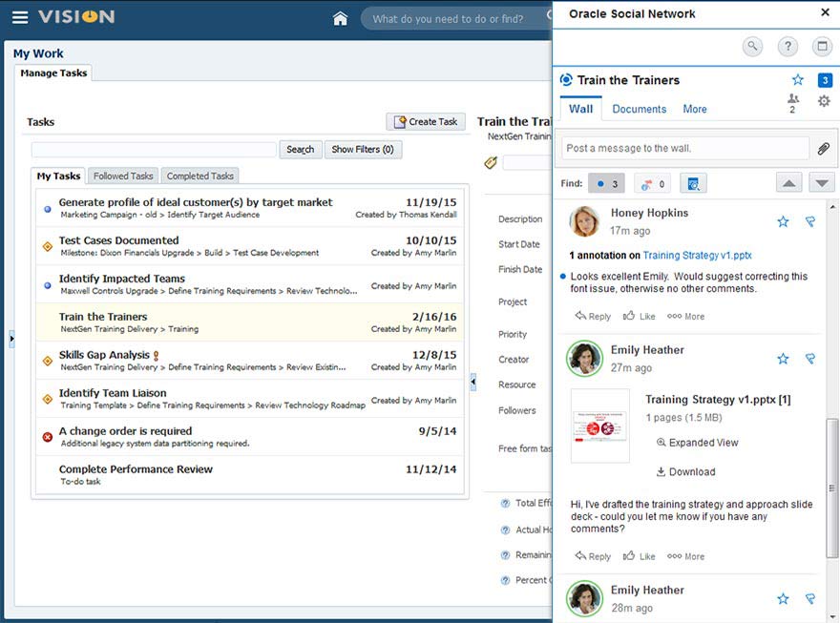This screenshot has height=623, width=840.
Task: Select the Completed Tasks tab
Action: click(199, 176)
